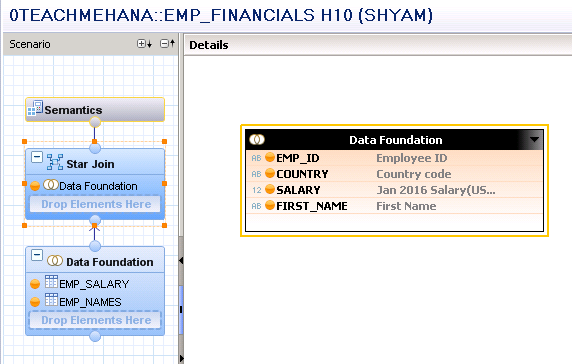The height and width of the screenshot is (364, 572).
Task: Select the lower Data Foundation node title
Action: click(109, 262)
